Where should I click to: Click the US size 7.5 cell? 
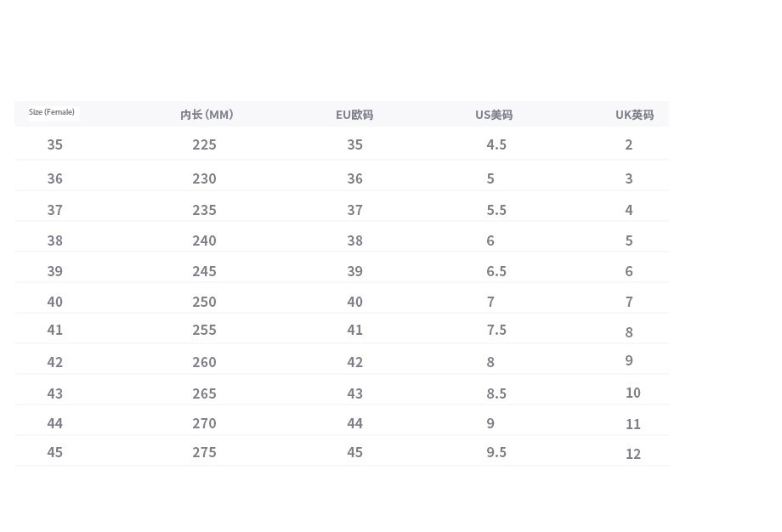point(496,330)
